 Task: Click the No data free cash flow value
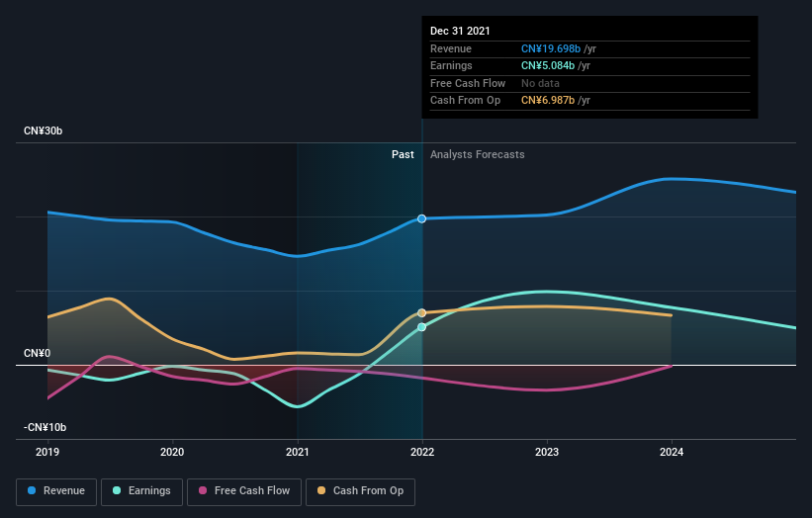coord(541,83)
